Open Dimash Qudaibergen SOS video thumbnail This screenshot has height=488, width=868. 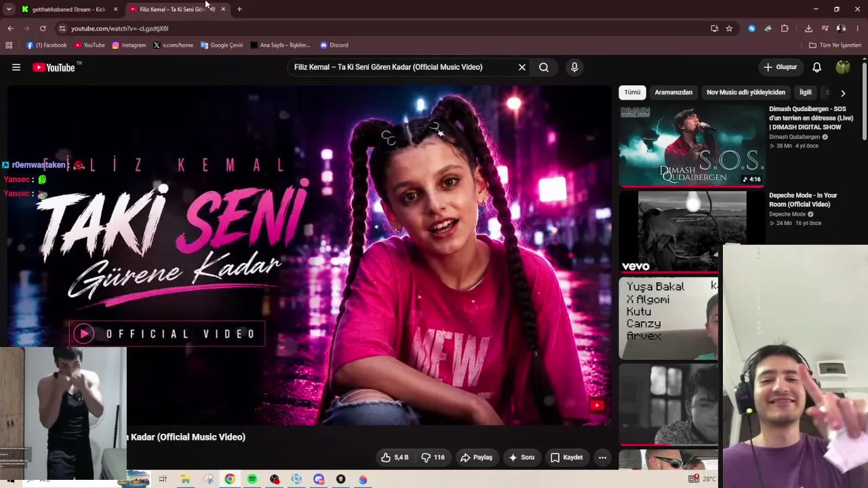click(x=692, y=145)
